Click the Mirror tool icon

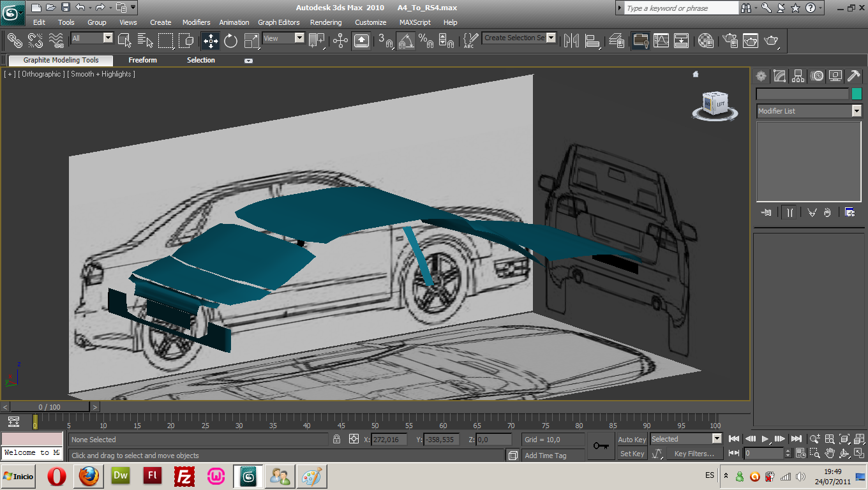pyautogui.click(x=571, y=41)
